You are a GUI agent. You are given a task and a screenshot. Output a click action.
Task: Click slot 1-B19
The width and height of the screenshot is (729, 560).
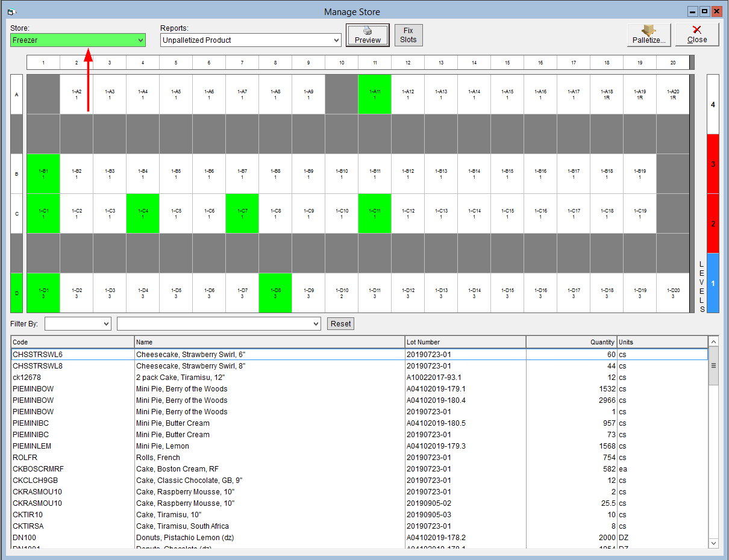tap(640, 174)
